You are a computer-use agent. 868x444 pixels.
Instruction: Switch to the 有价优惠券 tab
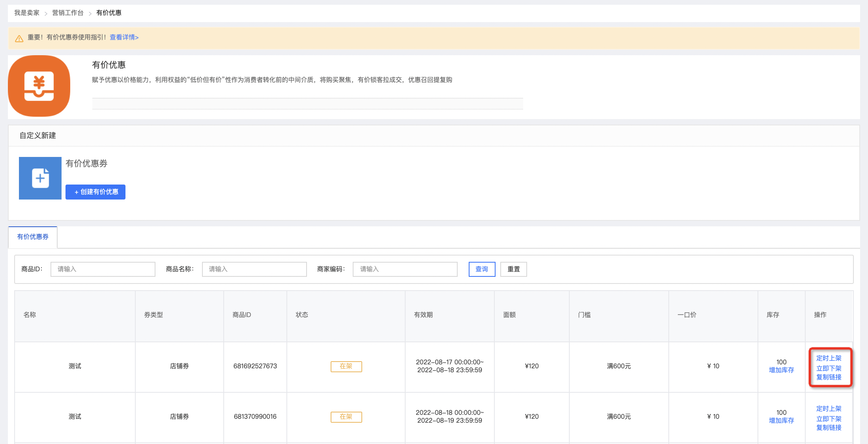coord(33,237)
